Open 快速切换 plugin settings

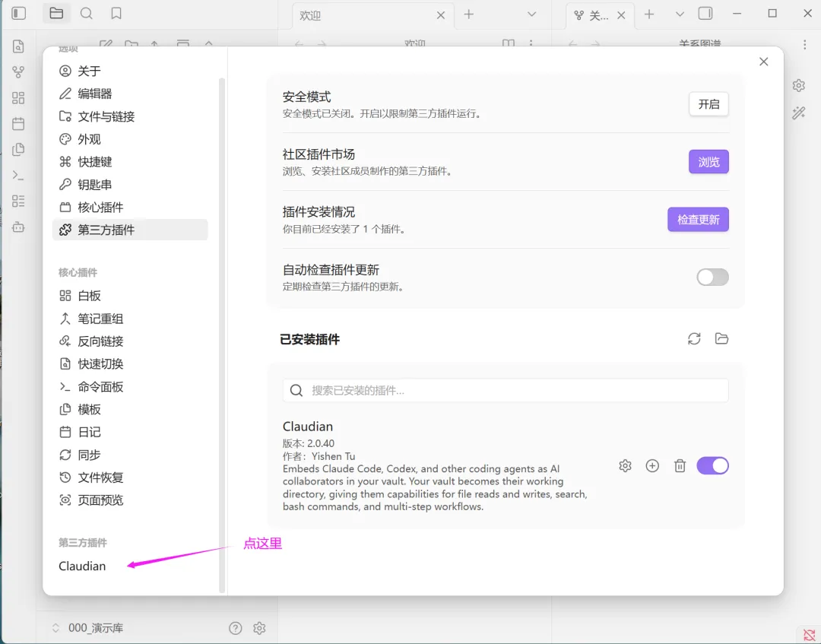coord(131,364)
